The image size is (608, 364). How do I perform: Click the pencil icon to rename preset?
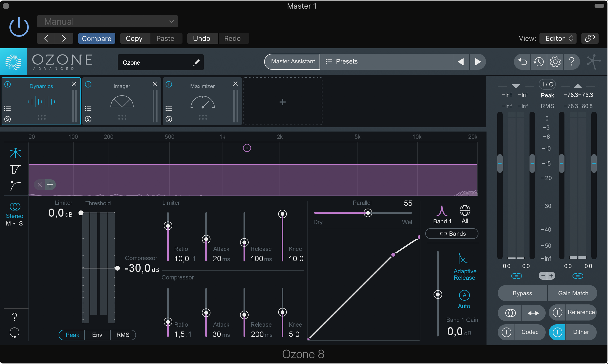tap(196, 63)
